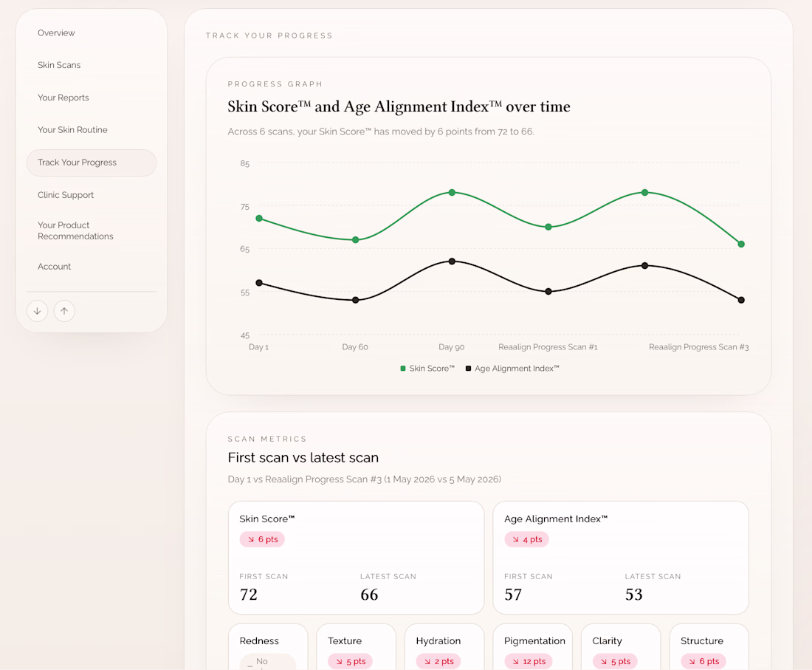812x670 pixels.
Task: Click the 12 pts badge under Pigmentation
Action: tap(529, 661)
